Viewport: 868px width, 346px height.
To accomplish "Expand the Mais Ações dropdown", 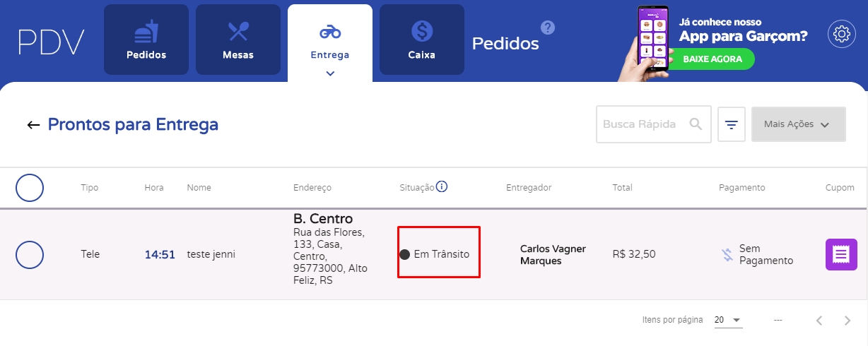I will click(798, 124).
